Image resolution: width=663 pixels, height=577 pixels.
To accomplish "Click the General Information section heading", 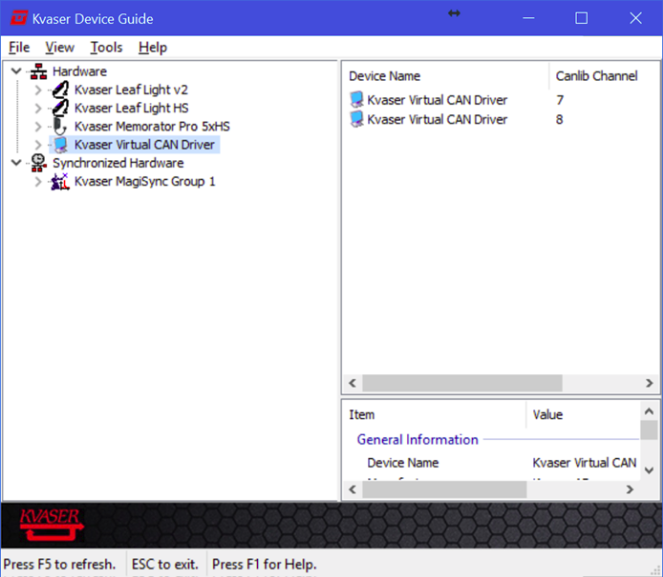I will [417, 440].
